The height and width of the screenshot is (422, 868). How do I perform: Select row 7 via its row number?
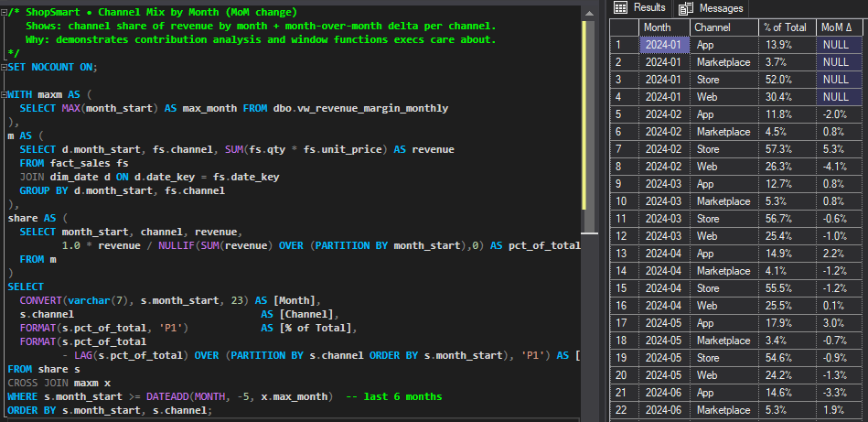click(623, 149)
